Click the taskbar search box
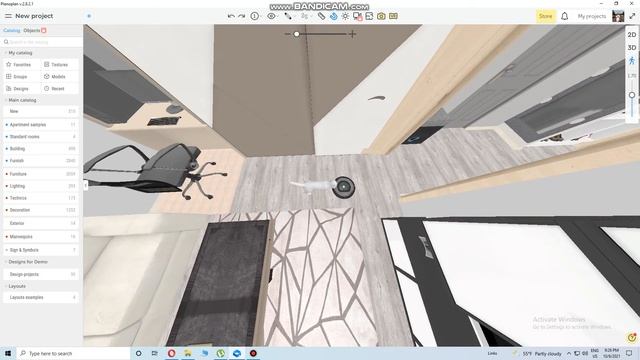Screen dimensions: 640x360 tap(73, 353)
